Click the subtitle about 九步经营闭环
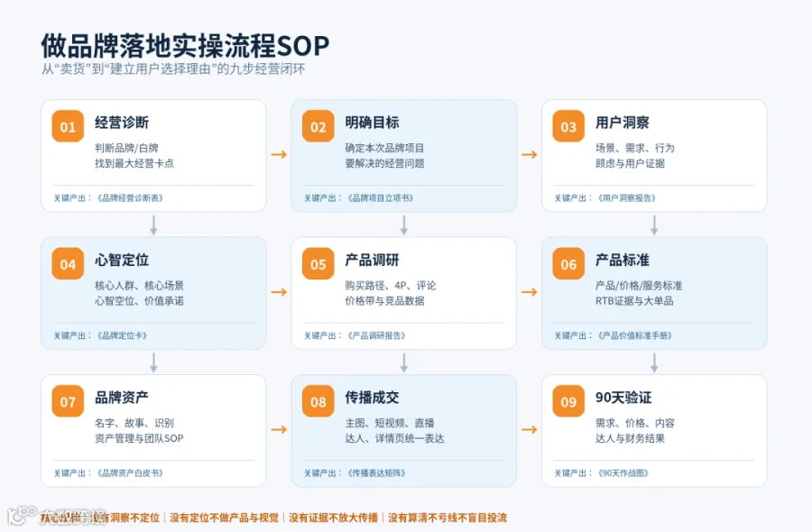812x532 pixels. pyautogui.click(x=173, y=69)
